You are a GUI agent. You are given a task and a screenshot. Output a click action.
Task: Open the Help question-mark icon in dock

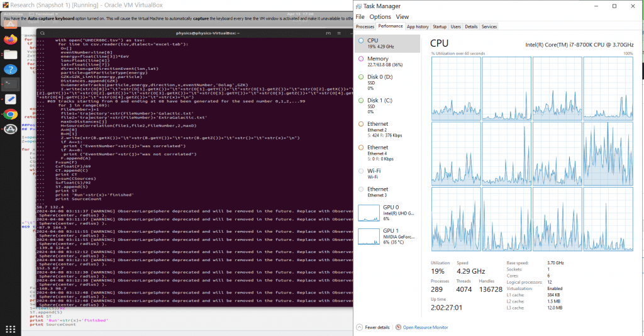pos(10,69)
